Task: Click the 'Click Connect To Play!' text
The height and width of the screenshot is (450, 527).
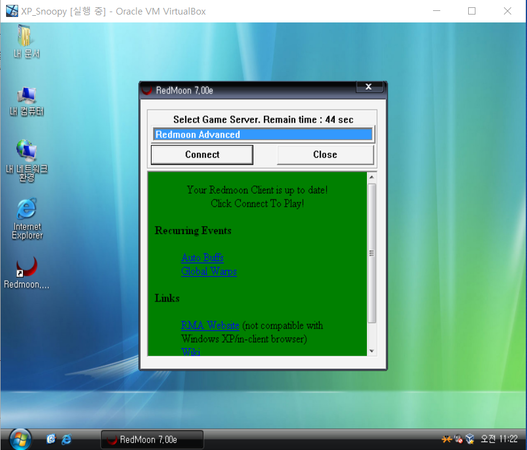Action: 257,203
